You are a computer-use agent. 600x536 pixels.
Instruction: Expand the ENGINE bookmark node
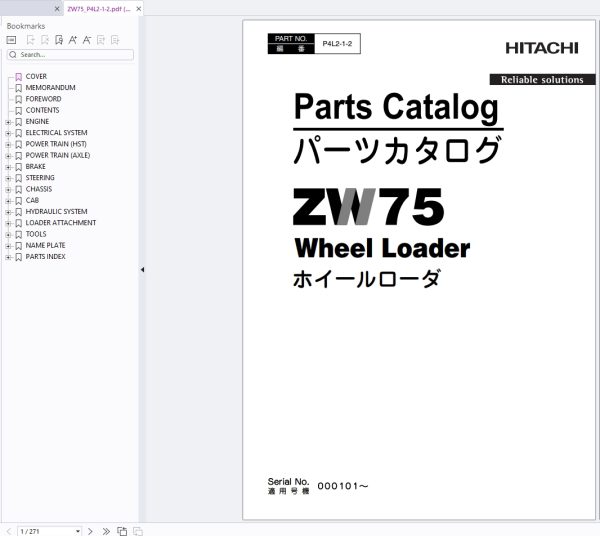[x=8, y=122]
